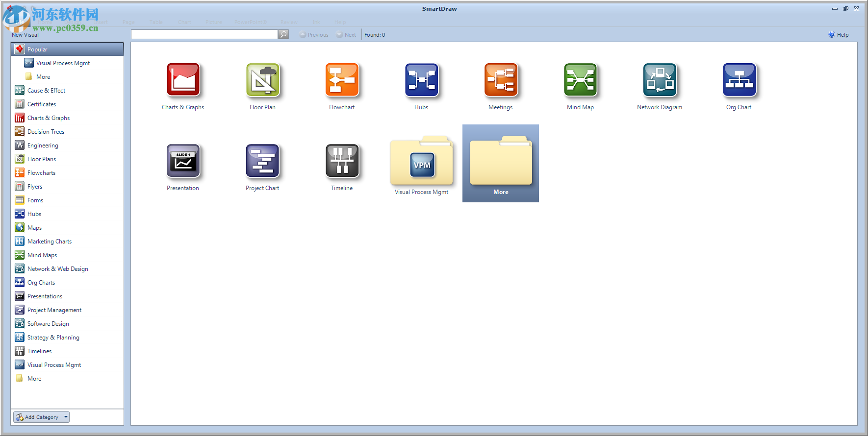
Task: Open the Org Chart template icon
Action: click(739, 80)
